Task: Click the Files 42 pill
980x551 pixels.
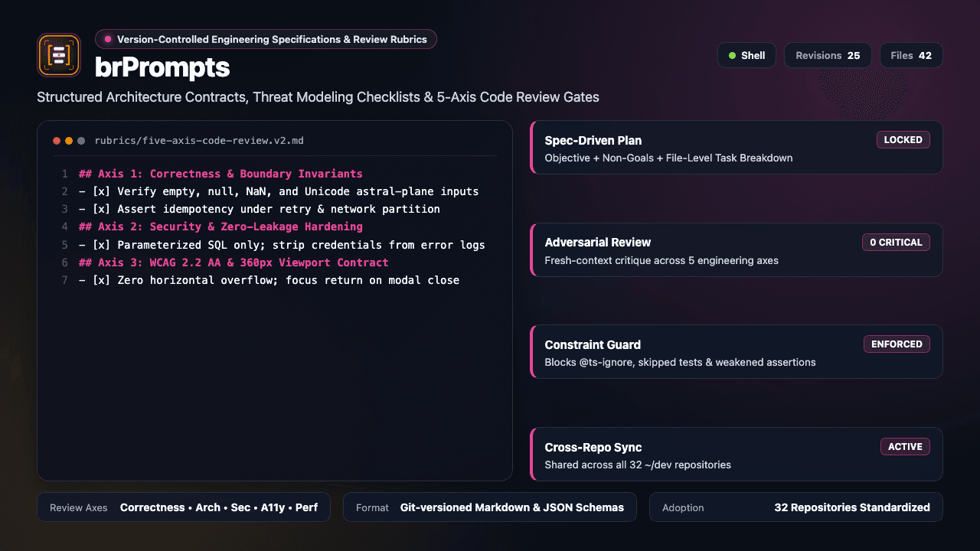Action: click(911, 55)
